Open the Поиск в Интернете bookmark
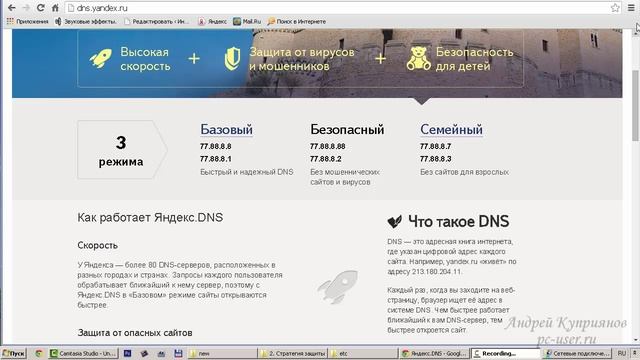The width and height of the screenshot is (640, 360). (297, 21)
